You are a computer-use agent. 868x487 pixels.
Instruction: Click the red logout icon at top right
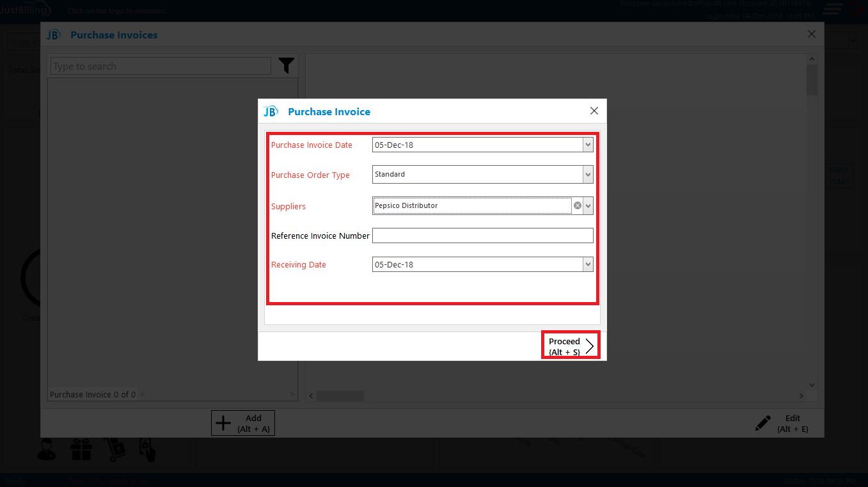856,9
